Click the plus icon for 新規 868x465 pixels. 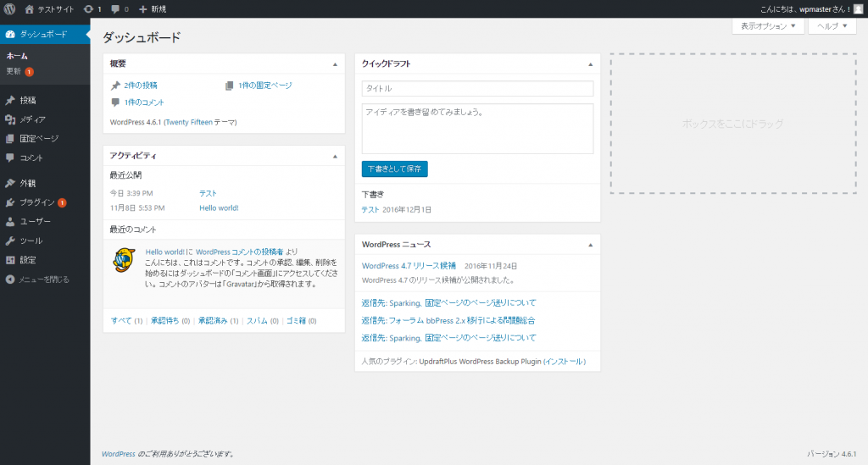tap(142, 8)
